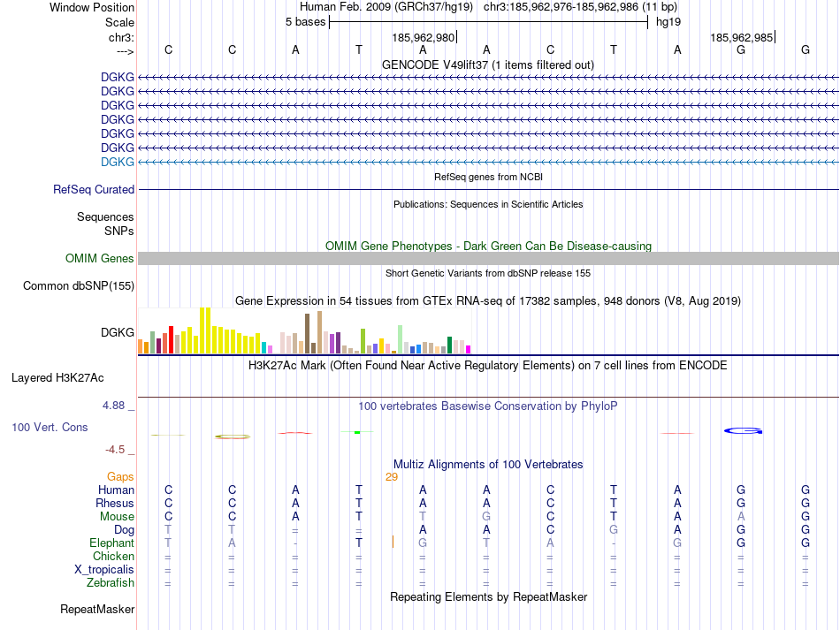Click the Repeating Elements by RepeatMasker title
This screenshot has height=630, width=840.
[x=488, y=596]
